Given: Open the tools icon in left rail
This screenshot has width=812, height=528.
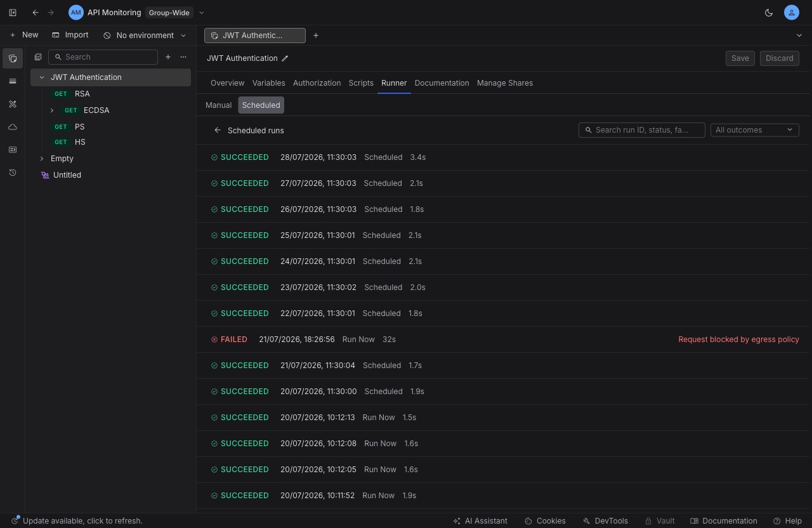Looking at the screenshot, I should point(13,104).
